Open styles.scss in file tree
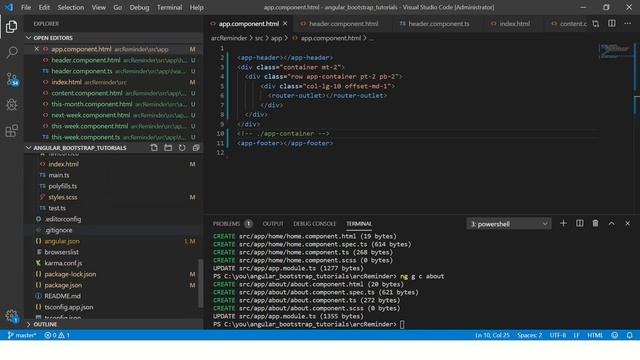The height and width of the screenshot is (360, 640). tap(113, 197)
